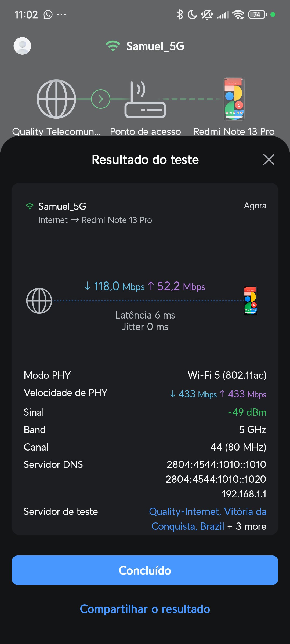290x644 pixels.
Task: Tap the Sinal -49 dBm value
Action: click(247, 412)
